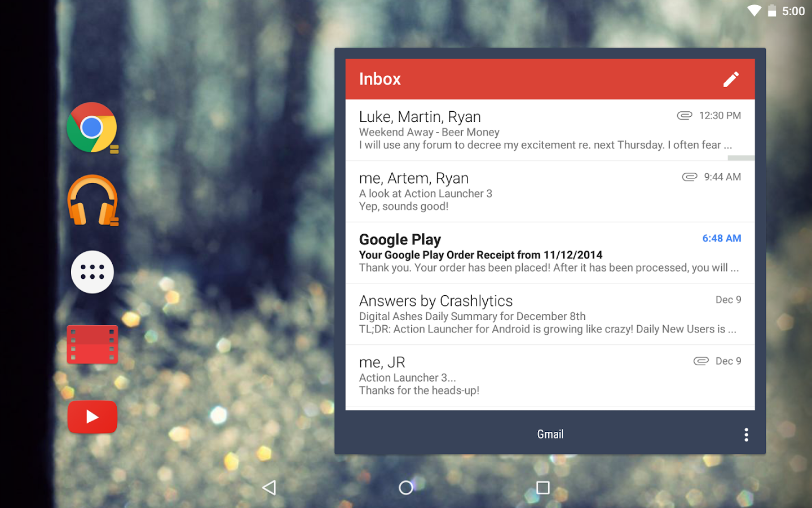Tap the Gmail label to open the app
The width and height of the screenshot is (812, 508).
[x=550, y=434]
